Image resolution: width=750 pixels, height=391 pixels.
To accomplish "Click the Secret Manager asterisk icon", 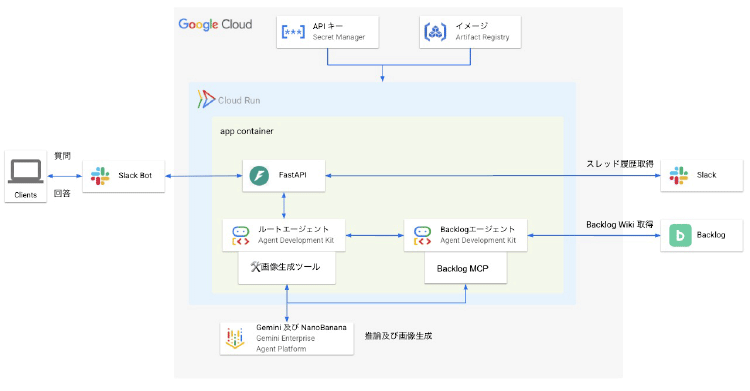I will click(x=293, y=32).
